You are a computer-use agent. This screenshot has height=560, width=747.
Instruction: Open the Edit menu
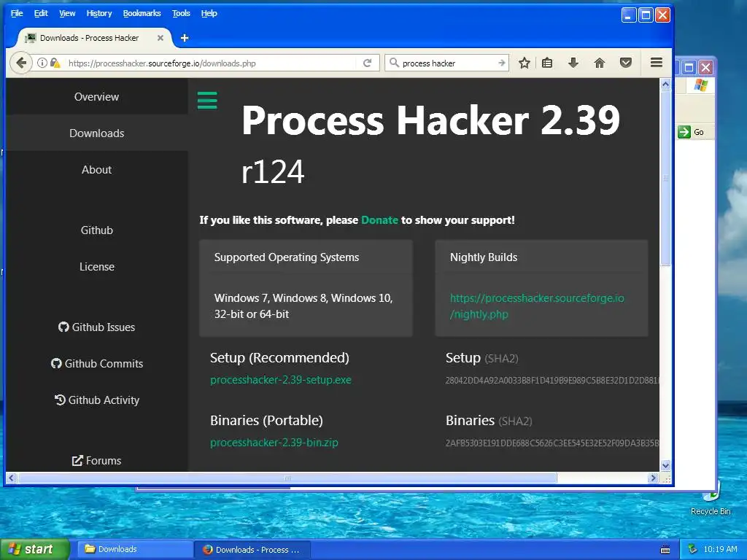tap(41, 13)
